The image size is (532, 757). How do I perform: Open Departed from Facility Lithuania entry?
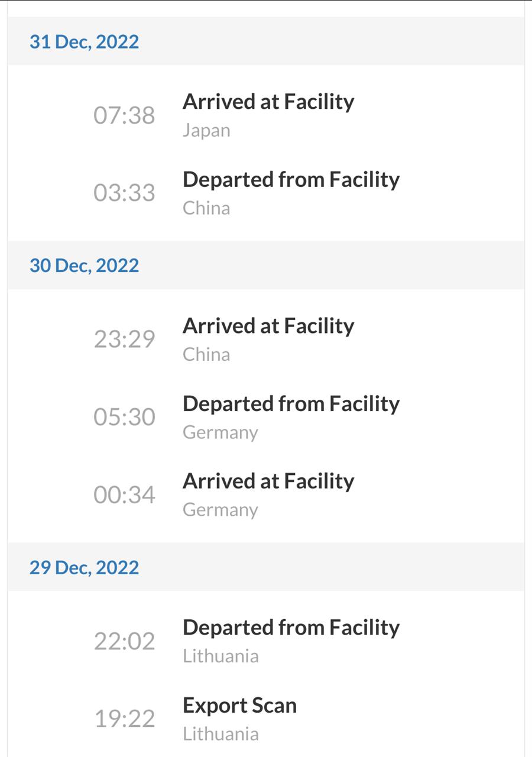point(265,641)
